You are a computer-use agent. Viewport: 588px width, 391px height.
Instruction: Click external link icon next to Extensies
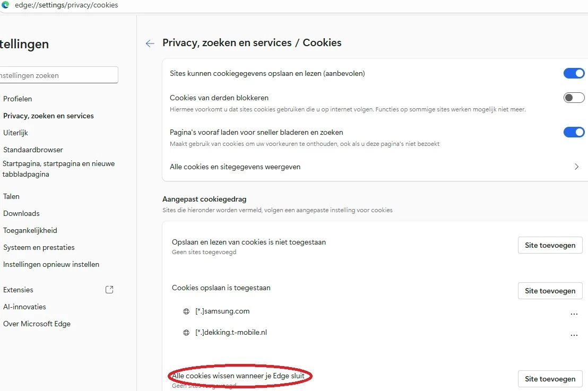point(109,290)
